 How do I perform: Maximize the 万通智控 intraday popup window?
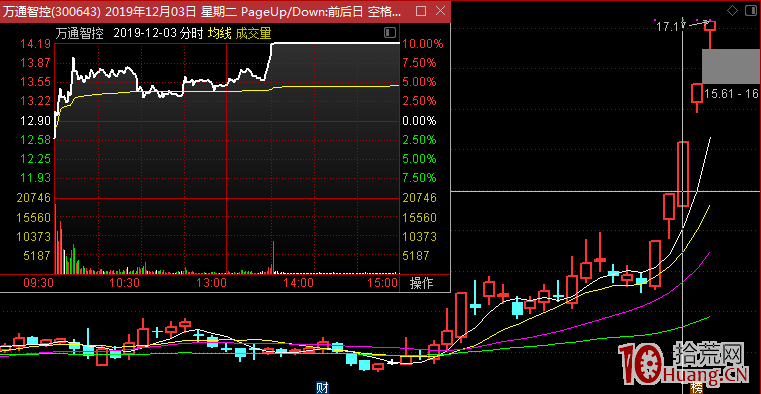[x=421, y=11]
